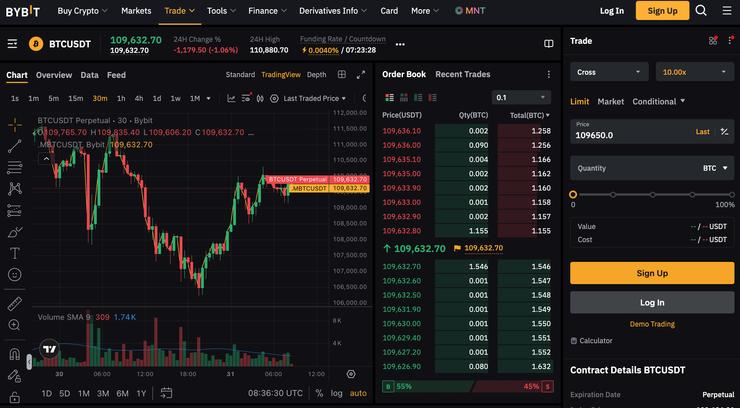This screenshot has width=740, height=408.
Task: Click the Bybit logo
Action: (23, 11)
